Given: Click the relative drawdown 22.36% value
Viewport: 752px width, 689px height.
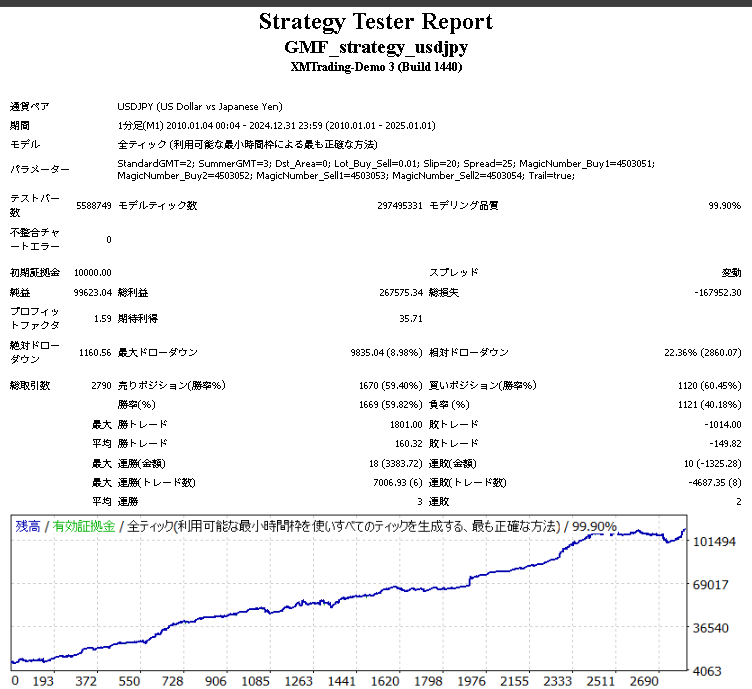Looking at the screenshot, I should tap(703, 352).
